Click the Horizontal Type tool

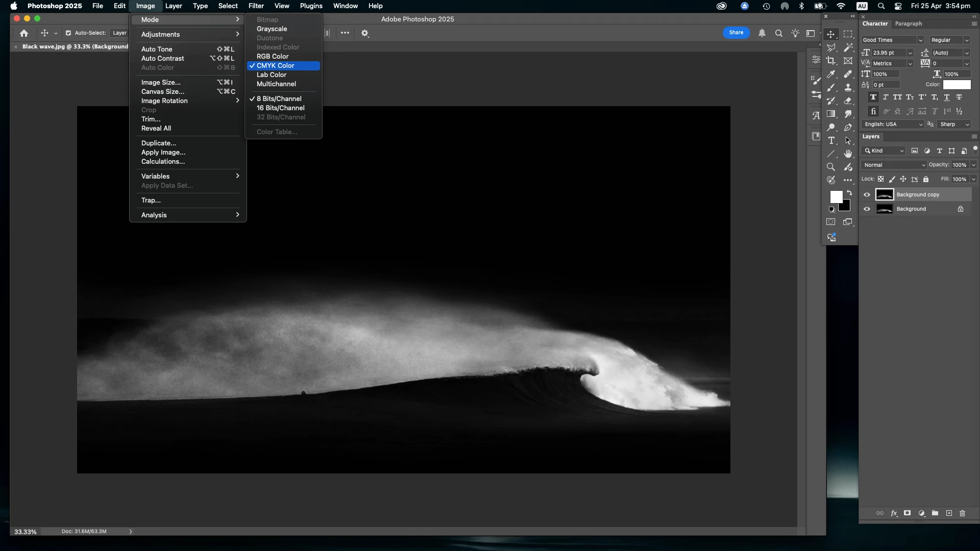tap(831, 141)
